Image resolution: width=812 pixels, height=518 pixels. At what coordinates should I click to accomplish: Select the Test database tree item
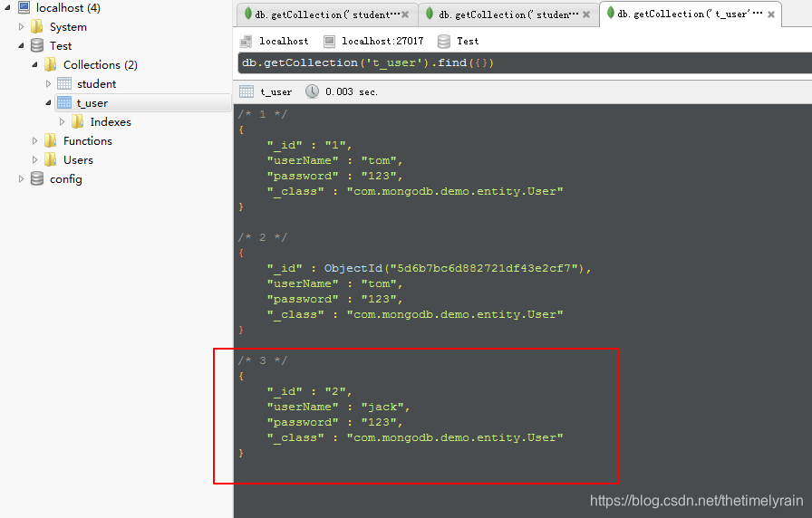(61, 46)
